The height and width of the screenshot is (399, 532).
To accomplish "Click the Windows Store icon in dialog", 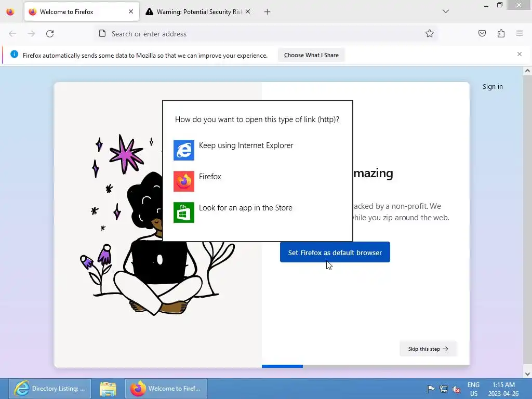I will click(184, 212).
